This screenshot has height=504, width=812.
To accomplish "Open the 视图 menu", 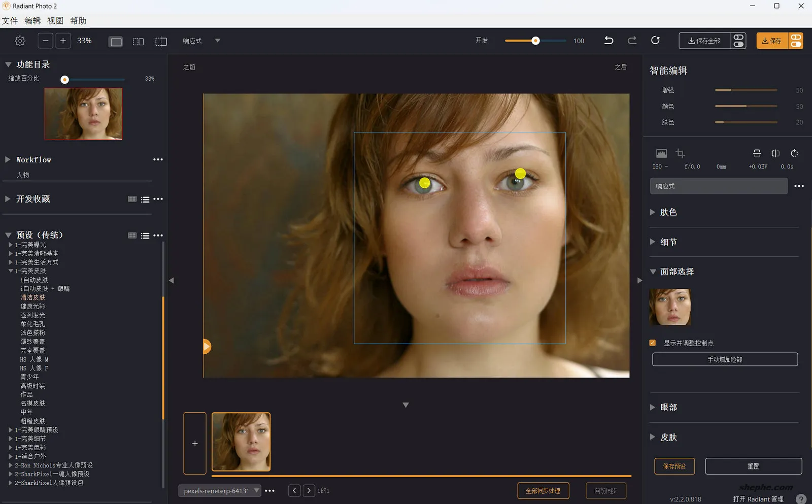I will click(x=55, y=21).
